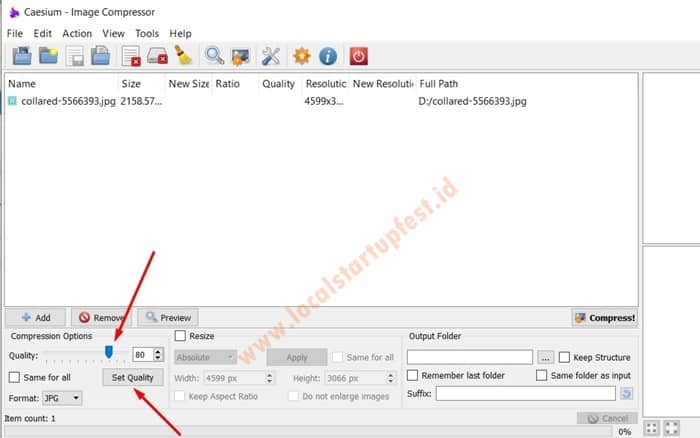Click the Full Path column header
The height and width of the screenshot is (438, 700).
coord(439,83)
